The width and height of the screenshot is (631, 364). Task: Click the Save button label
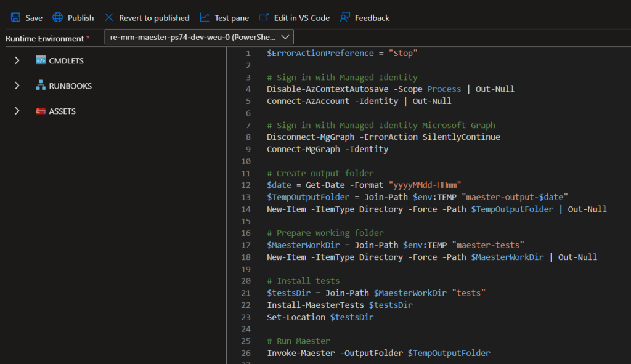tap(34, 18)
